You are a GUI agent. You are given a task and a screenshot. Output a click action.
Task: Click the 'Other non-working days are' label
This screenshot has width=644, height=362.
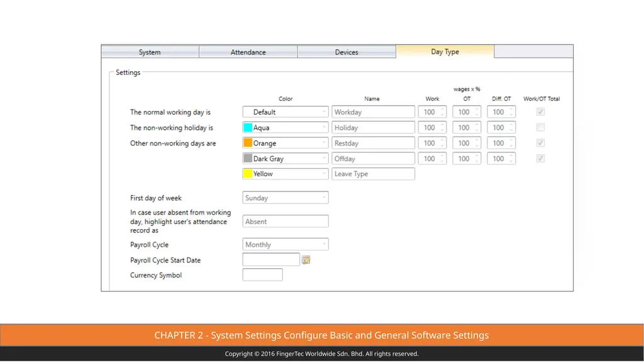[x=173, y=143]
